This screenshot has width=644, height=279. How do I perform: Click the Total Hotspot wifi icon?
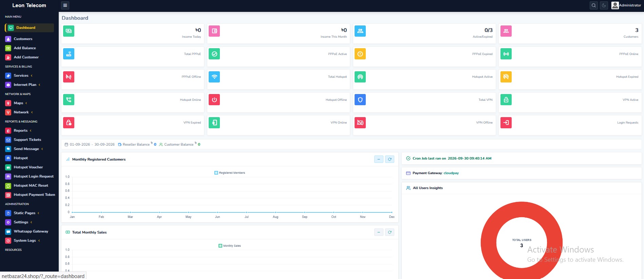(214, 77)
